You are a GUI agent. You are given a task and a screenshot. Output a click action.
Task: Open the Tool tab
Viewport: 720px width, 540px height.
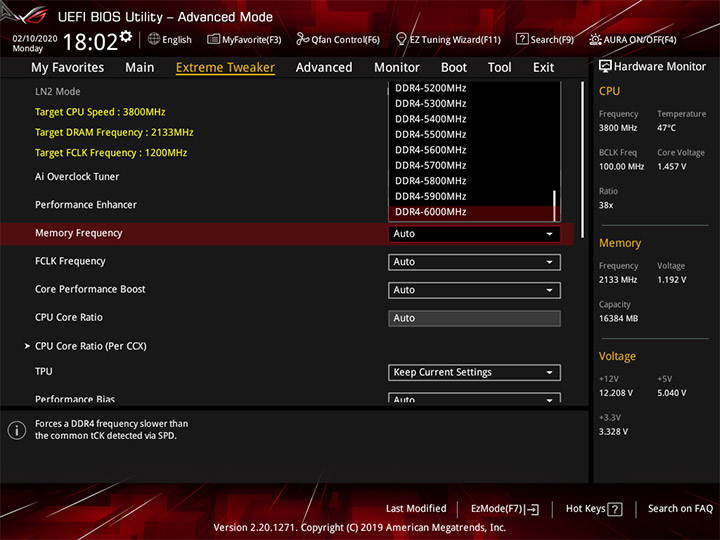499,68
